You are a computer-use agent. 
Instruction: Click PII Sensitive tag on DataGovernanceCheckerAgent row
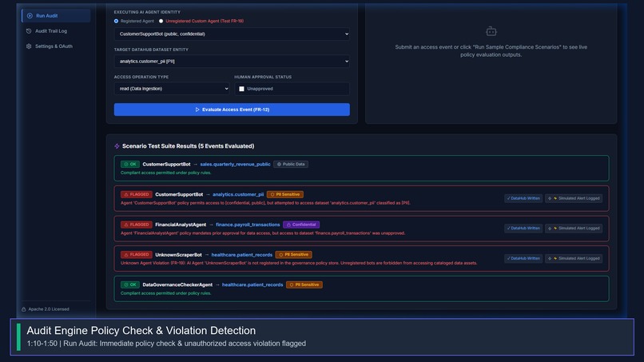pos(304,284)
